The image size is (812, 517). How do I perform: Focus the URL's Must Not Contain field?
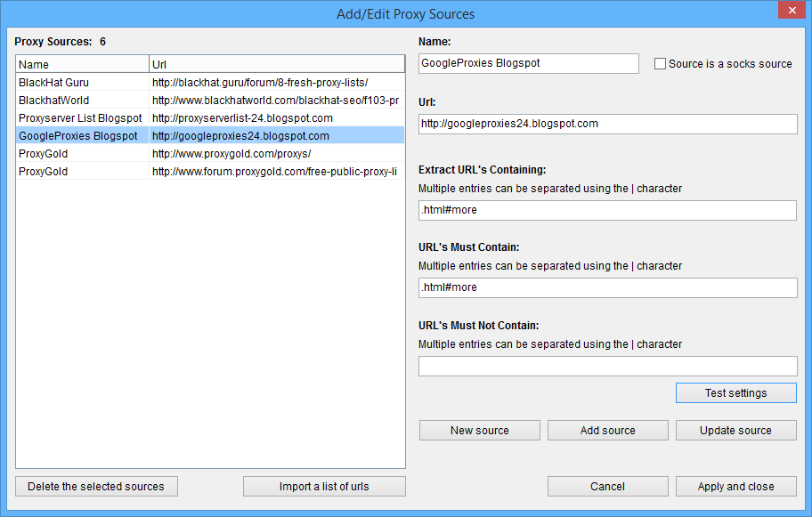click(x=607, y=366)
